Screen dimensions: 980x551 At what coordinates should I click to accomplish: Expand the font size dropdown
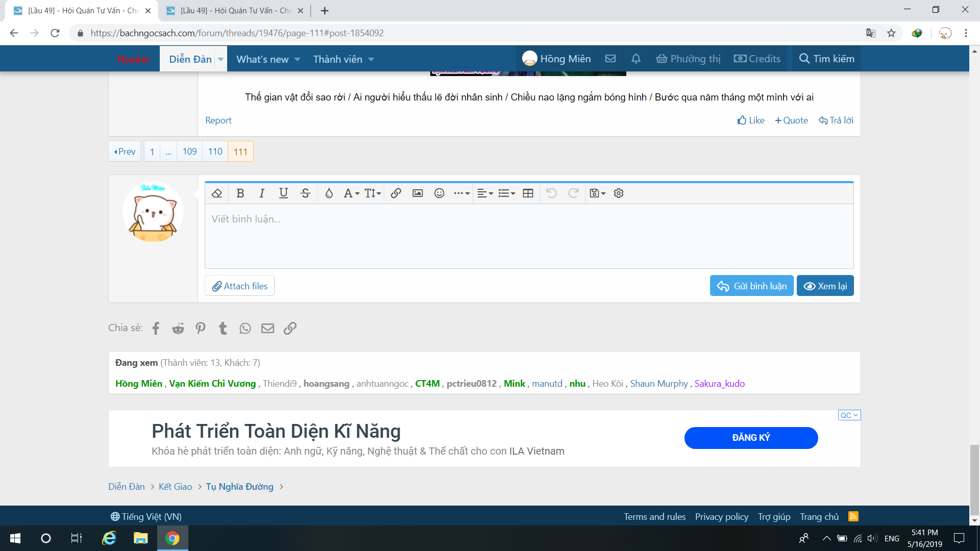click(x=373, y=193)
